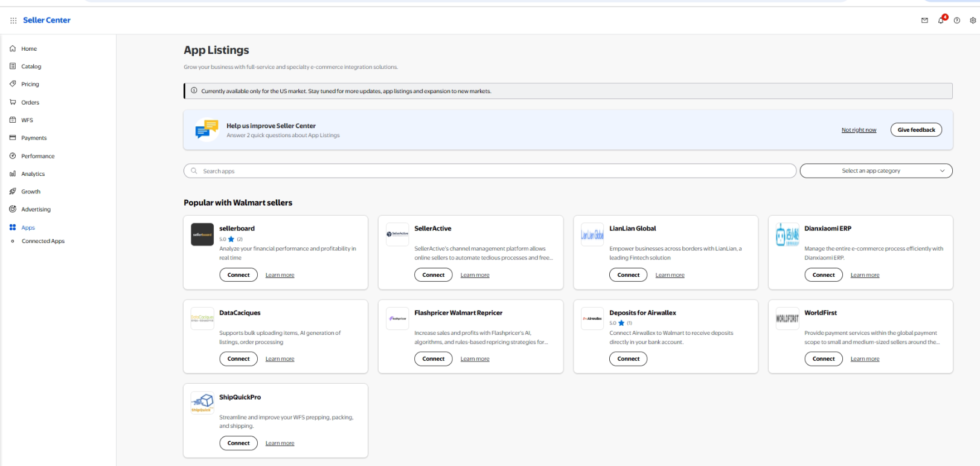Screen dimensions: 980x466
Task: Connect the DataCaciques app
Action: (239, 359)
